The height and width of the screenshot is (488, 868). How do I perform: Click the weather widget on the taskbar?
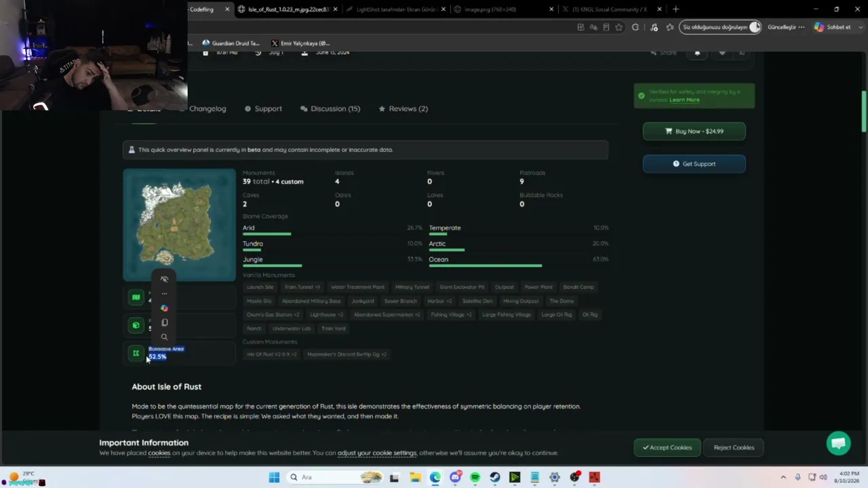(20, 477)
